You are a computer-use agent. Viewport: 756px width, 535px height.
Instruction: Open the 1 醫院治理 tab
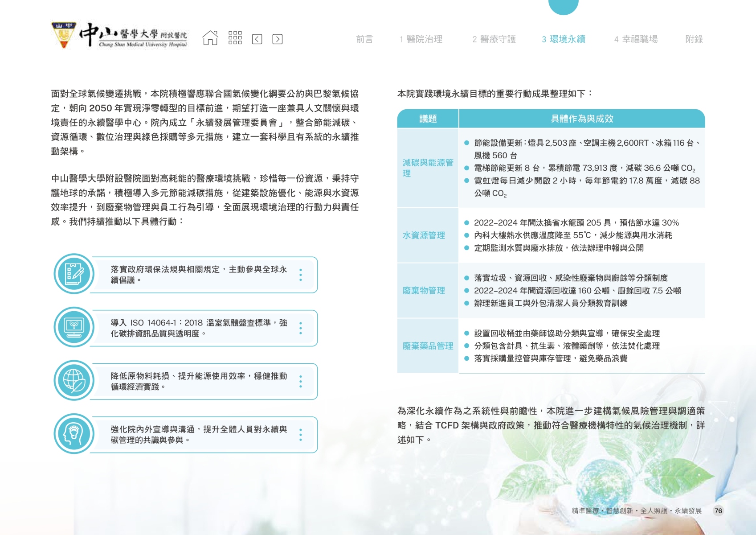[421, 39]
